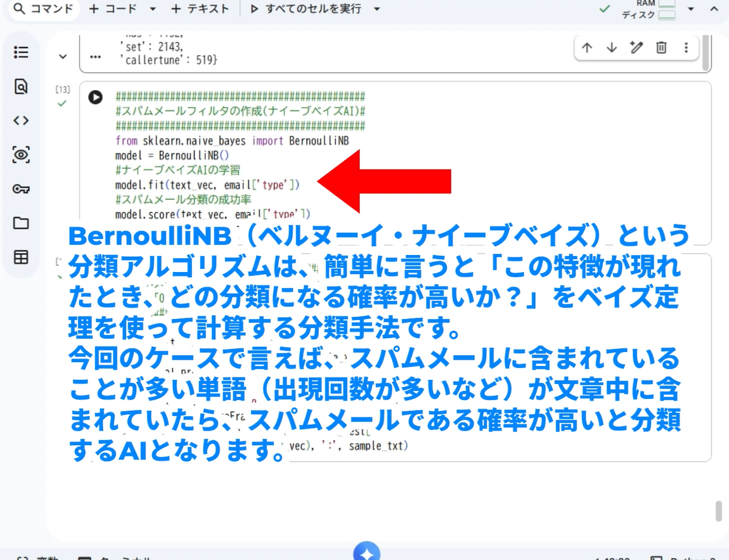Open the Gemini assistant sparkle button
The width and height of the screenshot is (729, 560).
(x=367, y=552)
